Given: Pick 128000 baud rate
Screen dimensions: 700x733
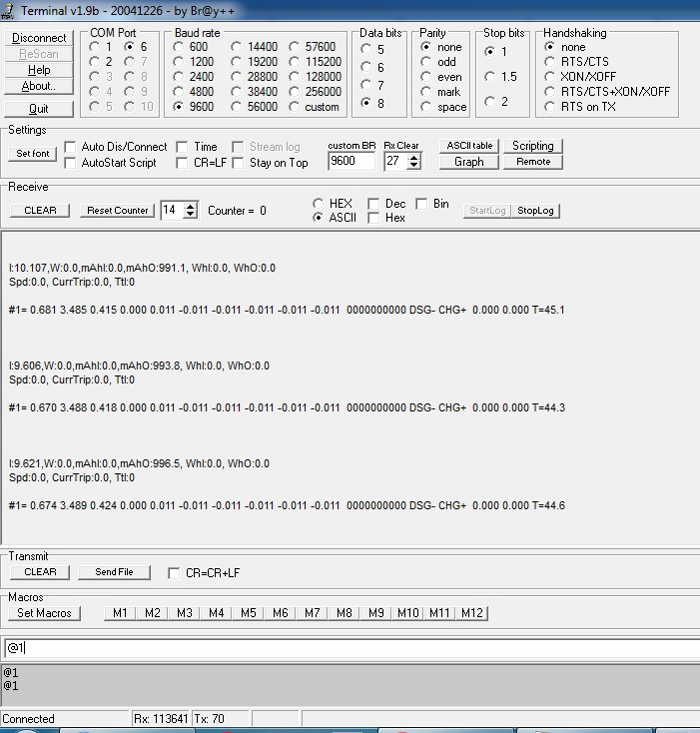Looking at the screenshot, I should point(294,77).
